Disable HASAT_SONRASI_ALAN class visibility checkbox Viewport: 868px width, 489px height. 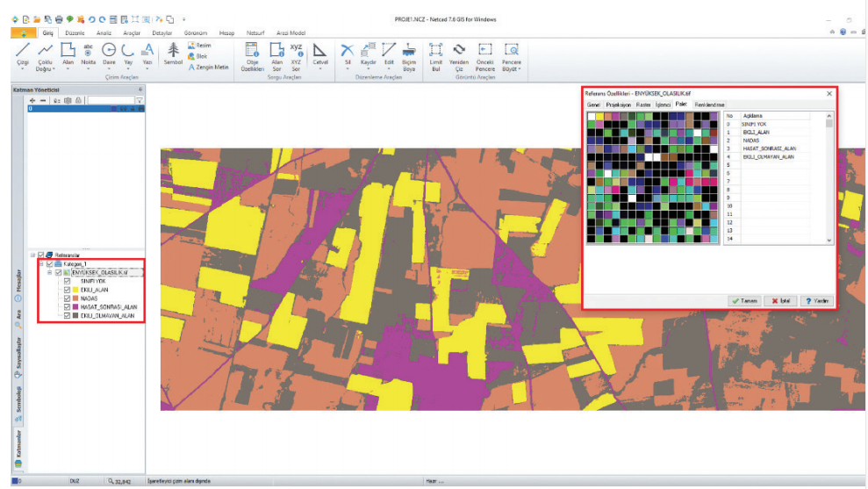(x=68, y=306)
